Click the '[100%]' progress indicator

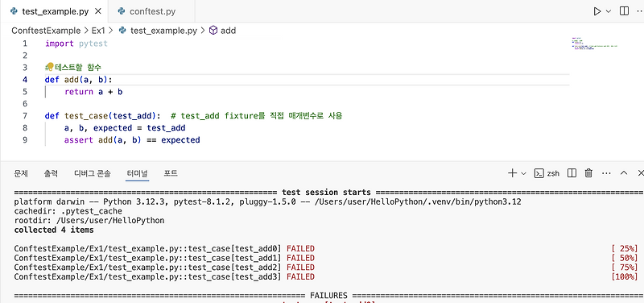[x=625, y=276]
